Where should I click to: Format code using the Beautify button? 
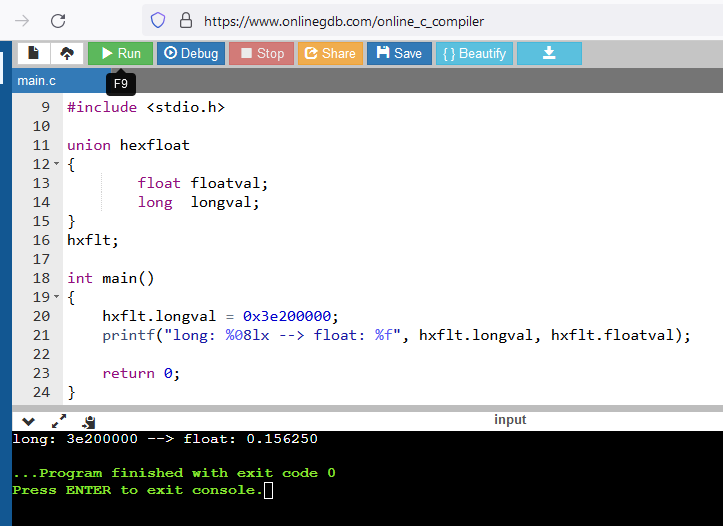pos(474,53)
